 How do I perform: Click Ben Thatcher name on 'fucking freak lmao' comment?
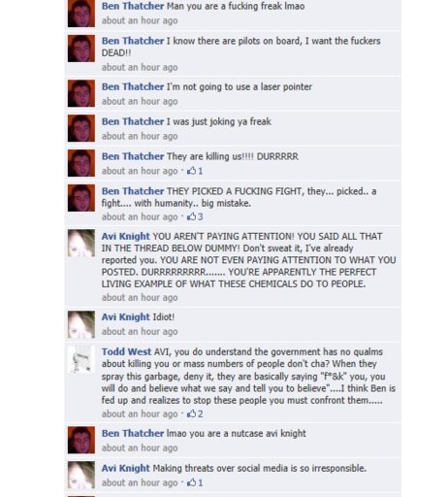coord(133,6)
